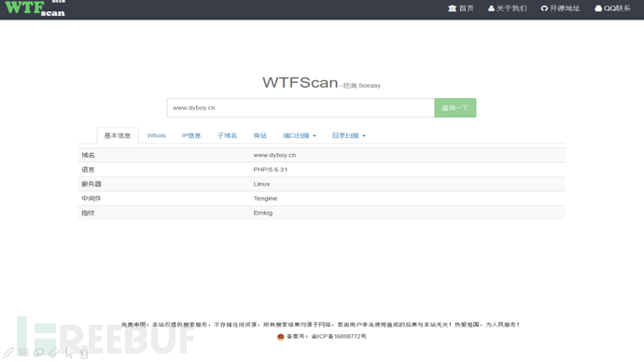Click the Linux value in 服务器 row
Screen dimensions: 644x362
261,184
